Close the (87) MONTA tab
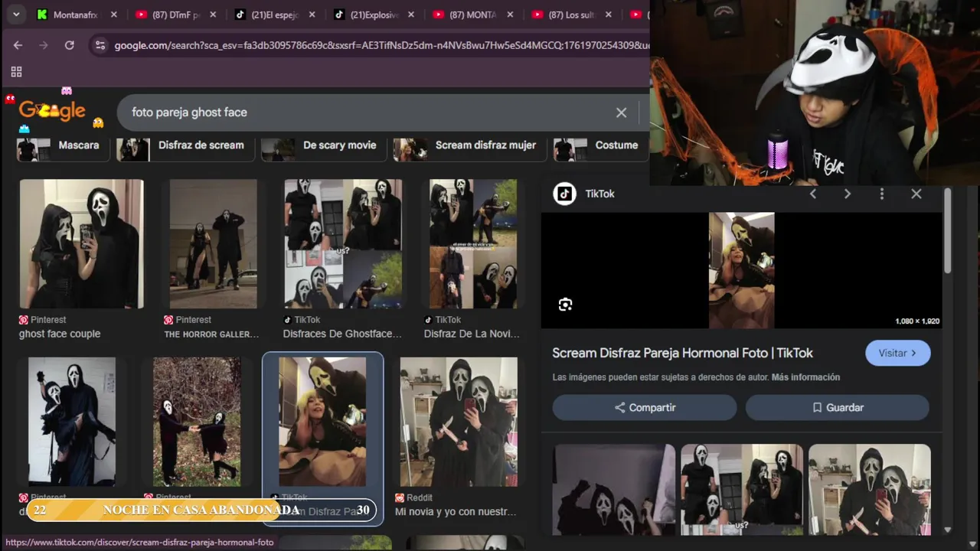 tap(510, 15)
